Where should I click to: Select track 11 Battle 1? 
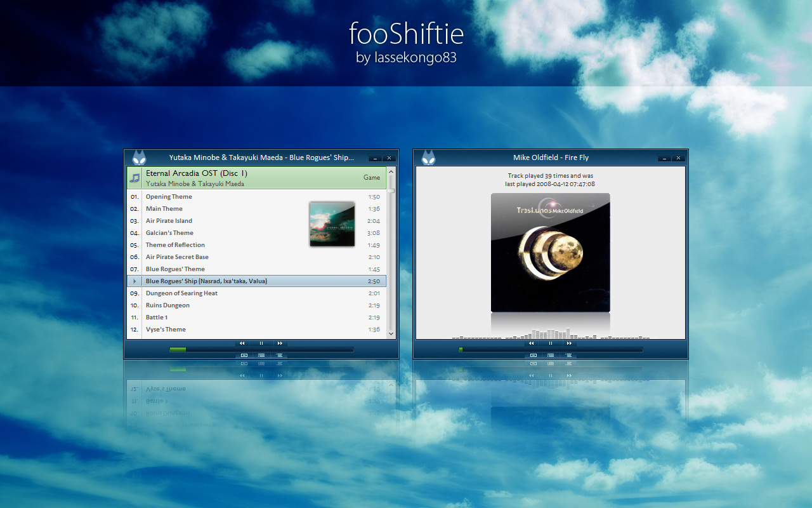point(257,317)
